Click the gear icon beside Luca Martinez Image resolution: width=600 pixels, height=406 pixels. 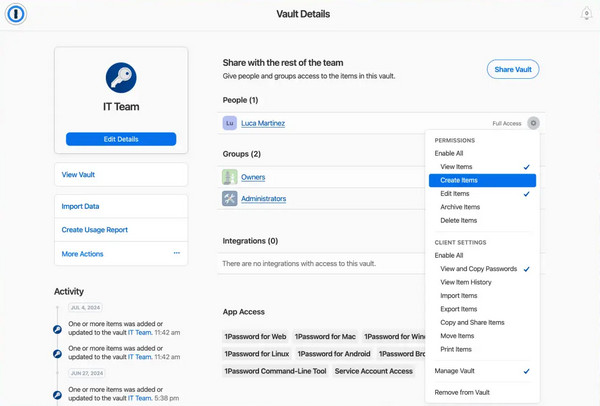point(533,123)
